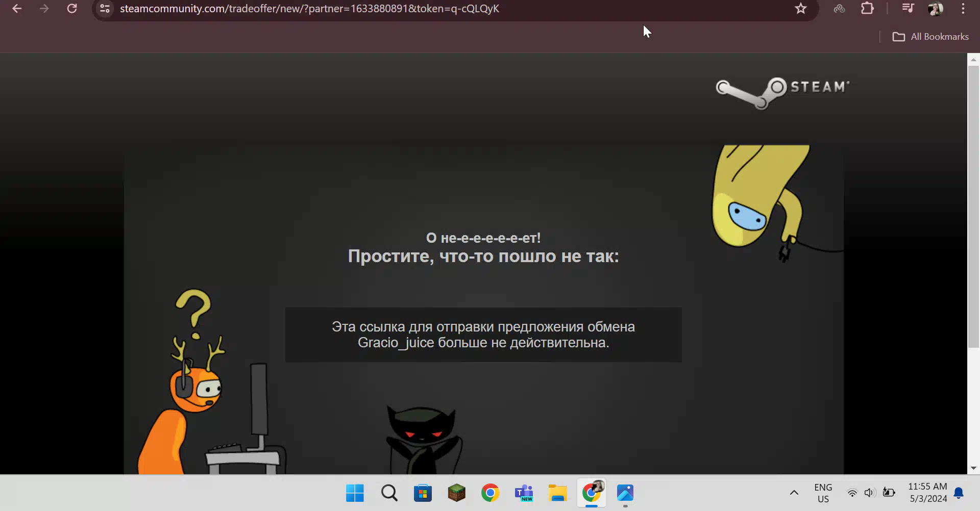This screenshot has width=980, height=511.
Task: Open the masked extension icon in toolbar
Action: 839,9
